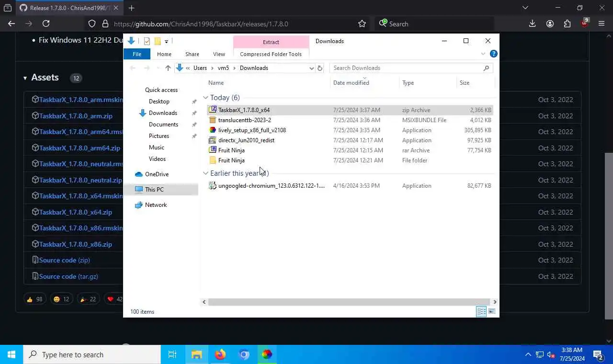Viewport: 613px width, 364px height.
Task: Show hidden system tray icons chevron
Action: tap(528, 355)
